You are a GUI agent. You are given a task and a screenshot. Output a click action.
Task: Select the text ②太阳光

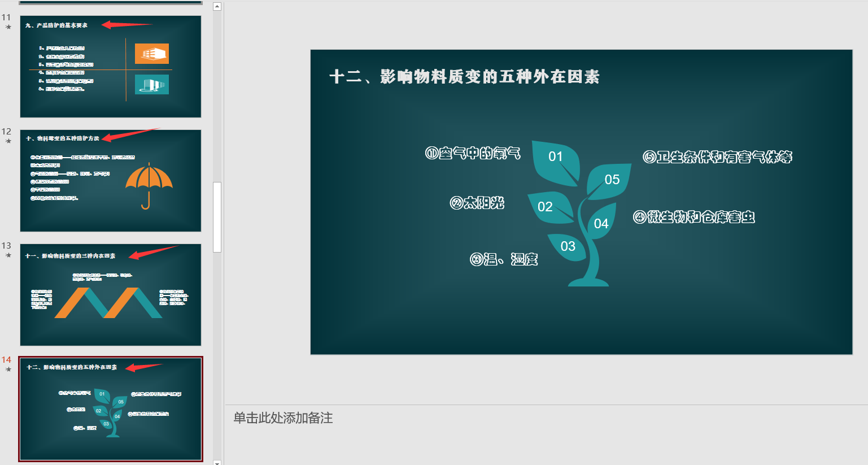(477, 203)
